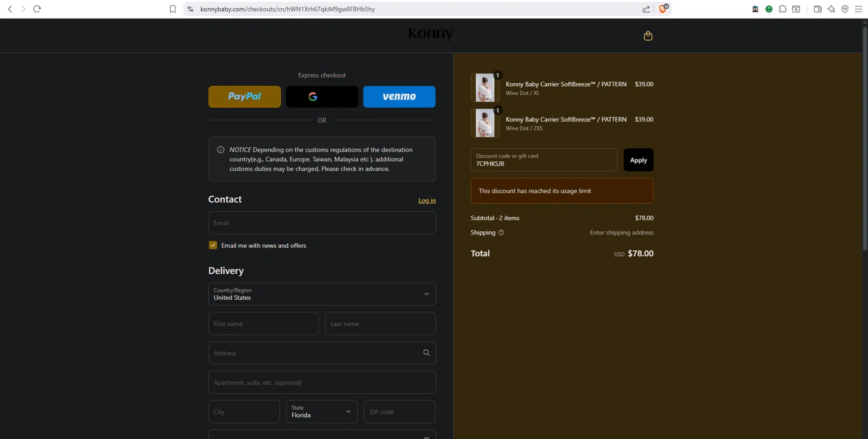868x439 pixels.
Task: Click the 'Wine Dot / 2XS' variant text
Action: pos(524,128)
